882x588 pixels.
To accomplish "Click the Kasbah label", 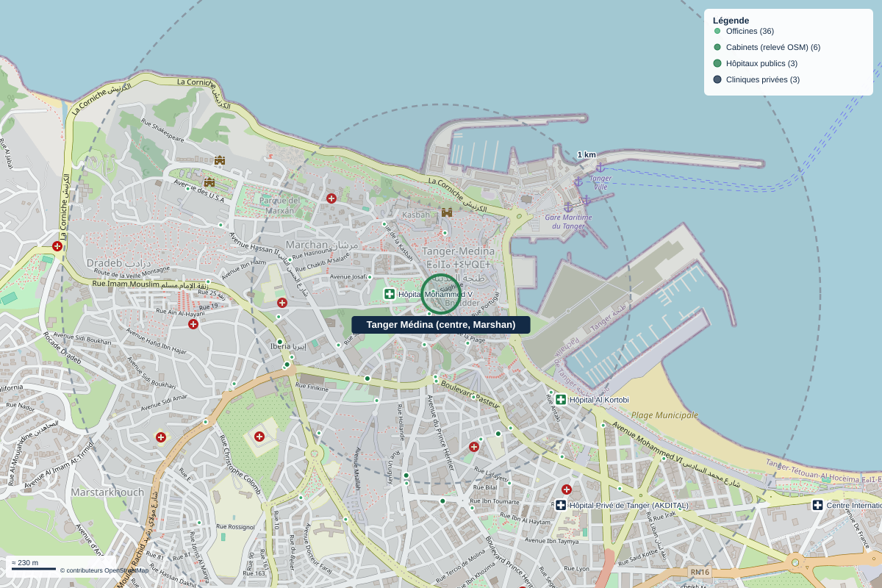I will coord(416,215).
